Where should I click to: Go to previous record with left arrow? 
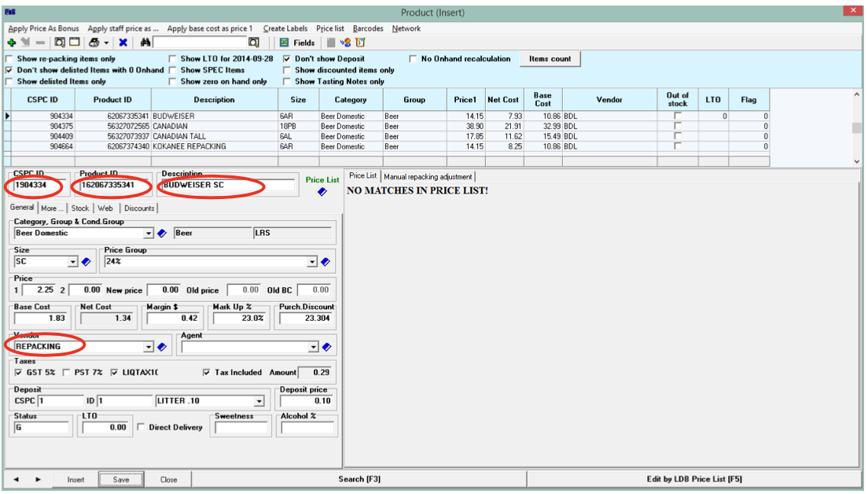click(x=16, y=480)
